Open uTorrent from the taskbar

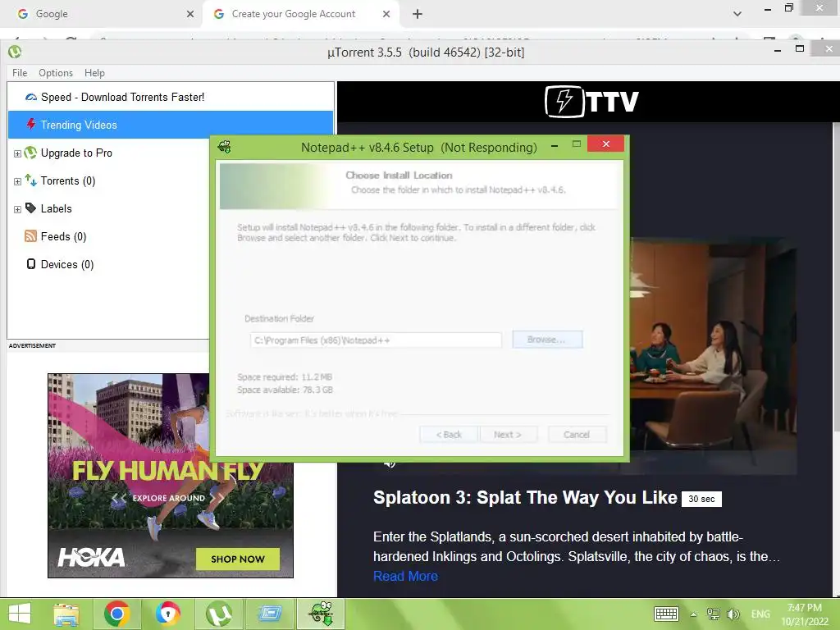coord(219,614)
